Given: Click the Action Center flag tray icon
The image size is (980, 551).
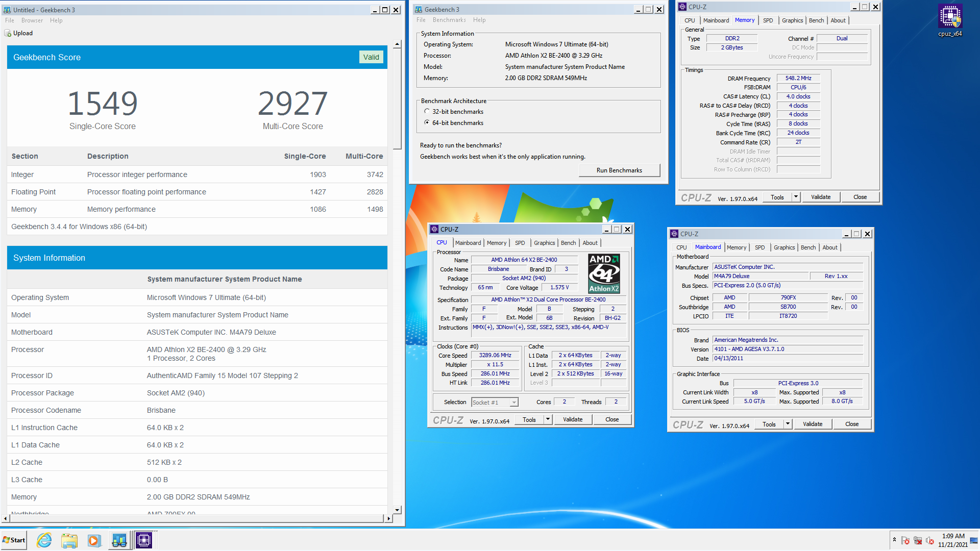Looking at the screenshot, I should point(905,540).
